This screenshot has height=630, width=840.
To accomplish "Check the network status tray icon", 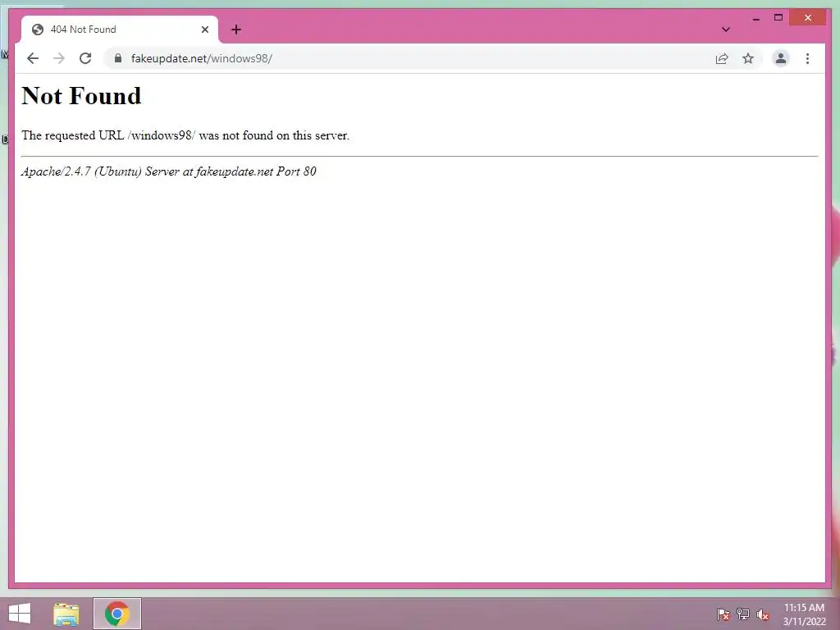I will 743,614.
